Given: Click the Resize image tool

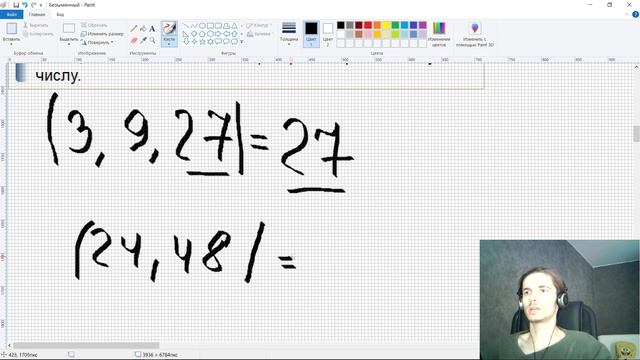Looking at the screenshot, I should pos(102,34).
